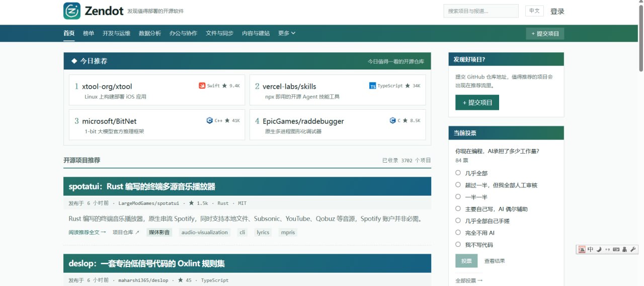Select 超过一半，但我全部人工审核 option

(458, 185)
